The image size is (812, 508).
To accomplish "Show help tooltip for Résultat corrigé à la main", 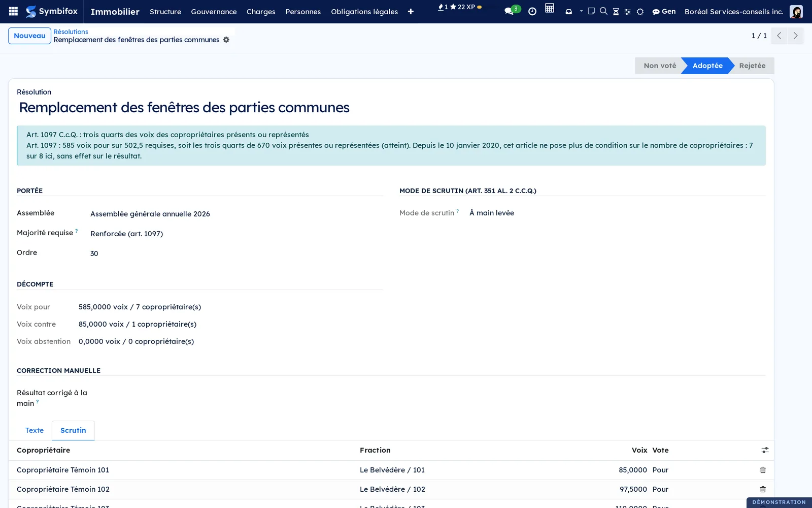I will [38, 401].
